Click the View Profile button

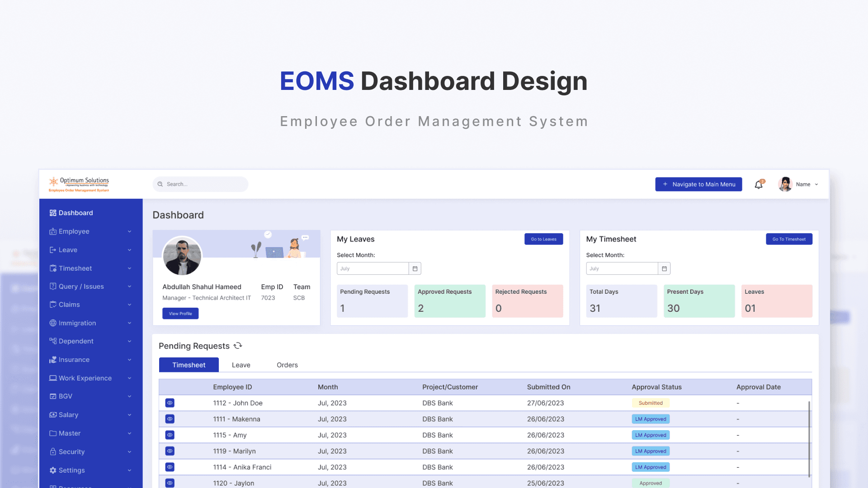coord(180,314)
